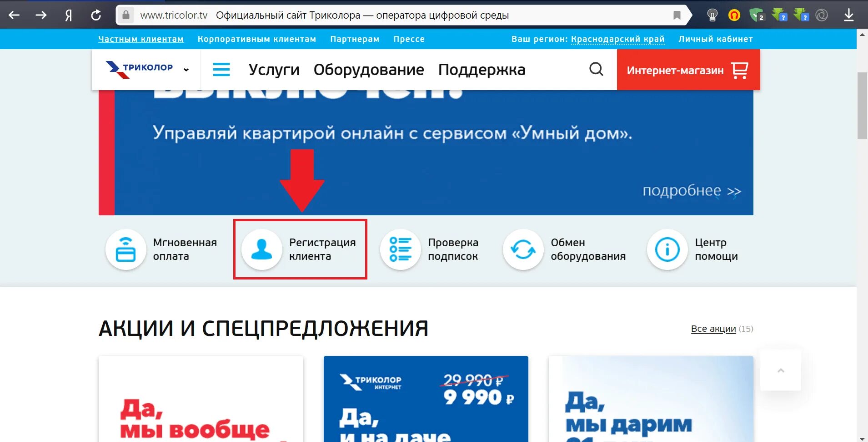Open browser downloads arrow icon
868x442 pixels.
[x=848, y=15]
